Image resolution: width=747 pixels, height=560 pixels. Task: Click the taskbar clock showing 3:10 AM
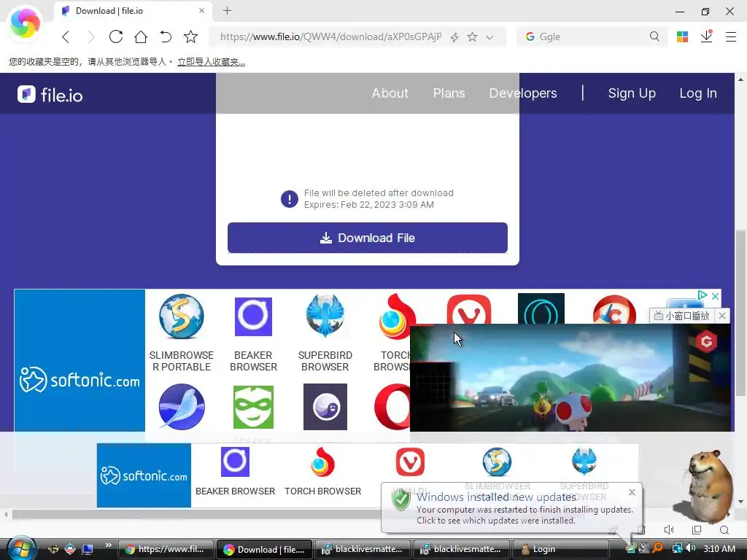[x=719, y=548]
